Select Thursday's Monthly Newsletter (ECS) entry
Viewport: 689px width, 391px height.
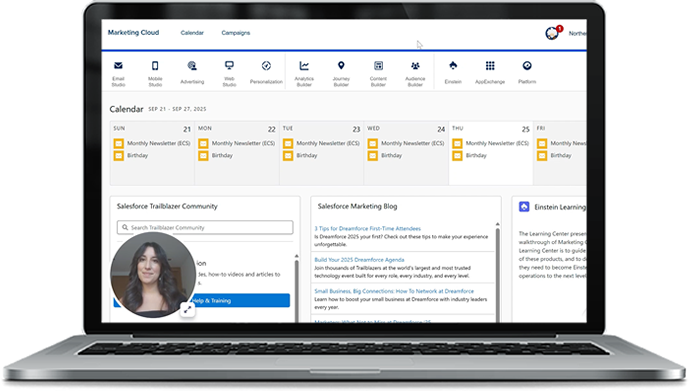click(x=497, y=143)
